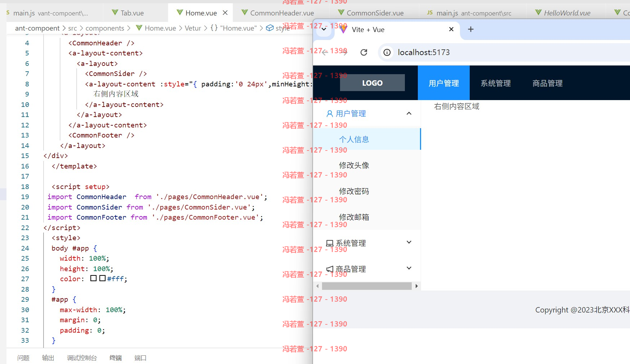Click the sidebar horizontal scrollbar thumb

coord(367,286)
